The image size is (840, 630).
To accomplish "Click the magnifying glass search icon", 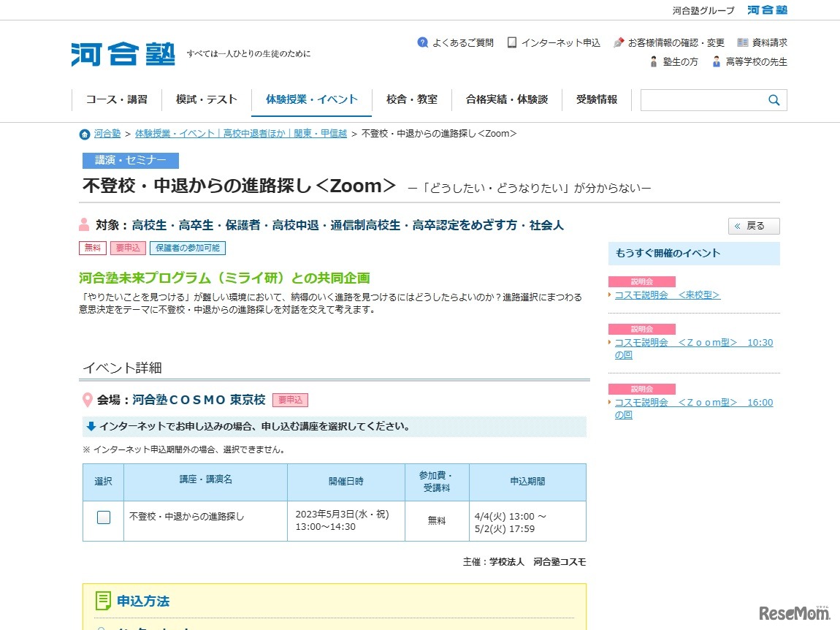I will 774,99.
